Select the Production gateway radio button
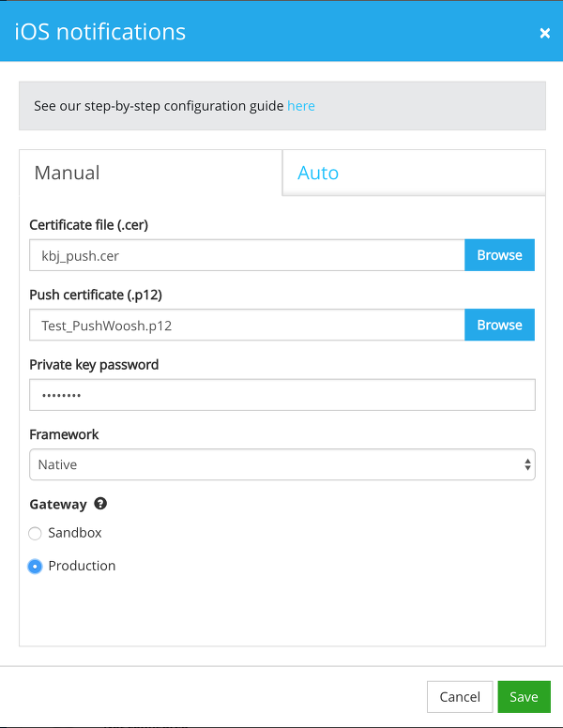The image size is (563, 728). 35,567
